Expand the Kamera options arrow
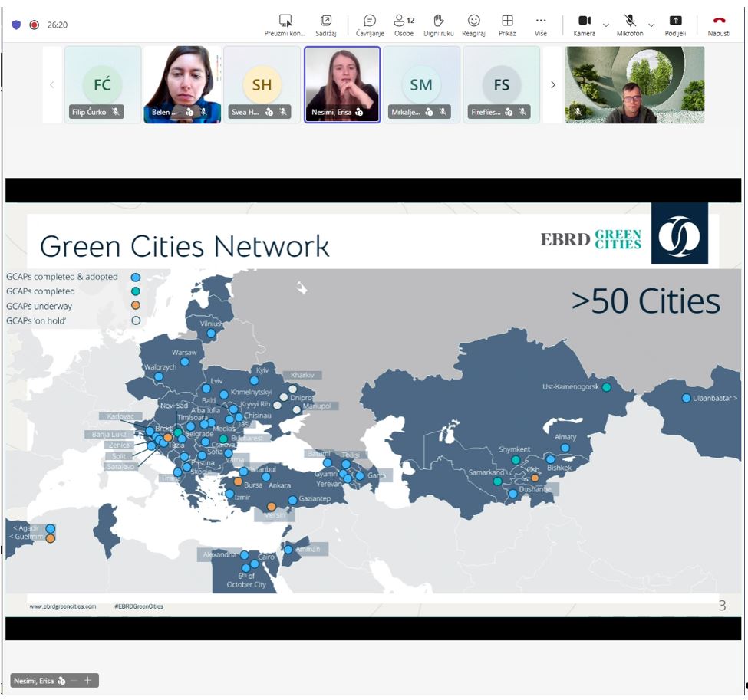 [606, 25]
